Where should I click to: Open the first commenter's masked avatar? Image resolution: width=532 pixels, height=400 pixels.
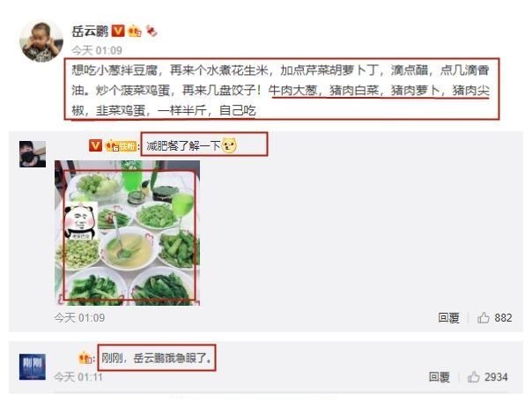point(33,154)
